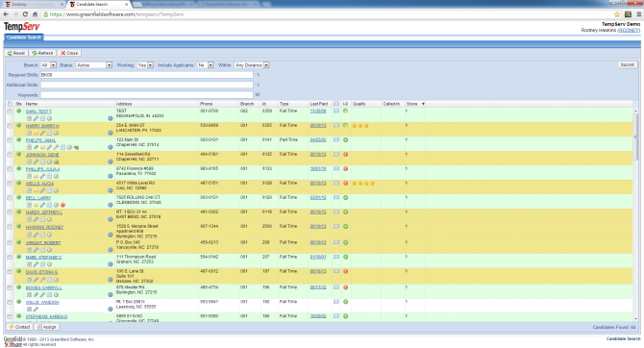Open Required Skills lookup icon
Image resolution: width=644 pixels, height=348 pixels.
(258, 75)
